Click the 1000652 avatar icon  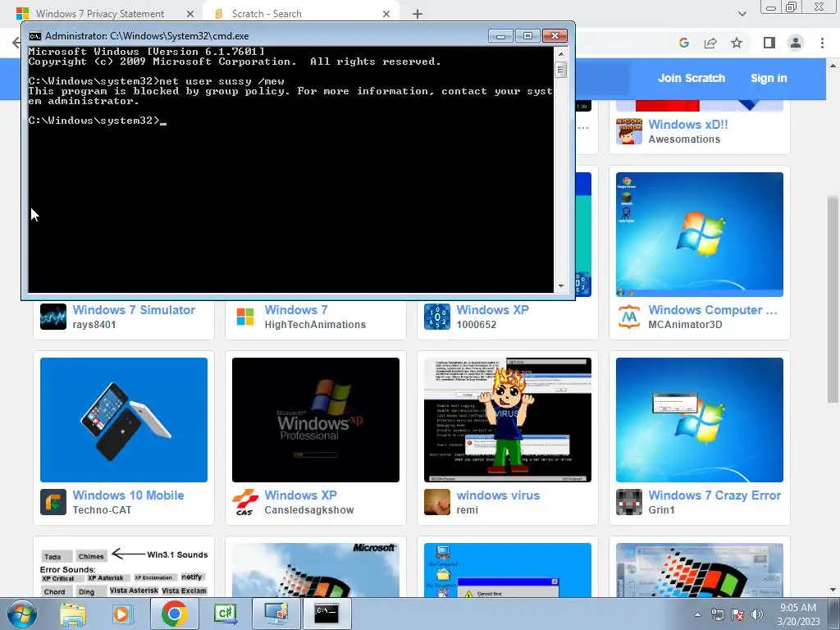(x=437, y=317)
